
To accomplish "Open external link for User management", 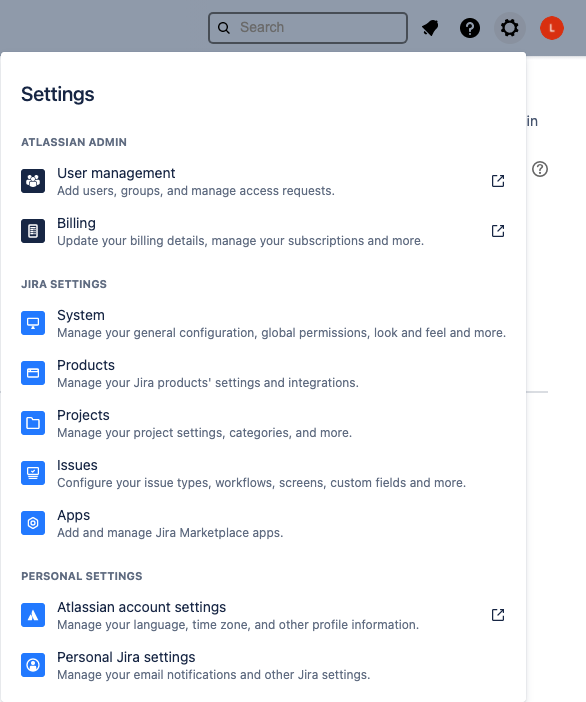I will (x=498, y=181).
